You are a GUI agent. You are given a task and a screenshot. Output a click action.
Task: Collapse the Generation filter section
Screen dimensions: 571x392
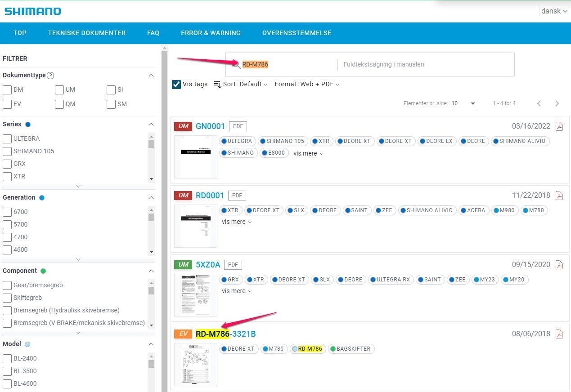pos(151,198)
